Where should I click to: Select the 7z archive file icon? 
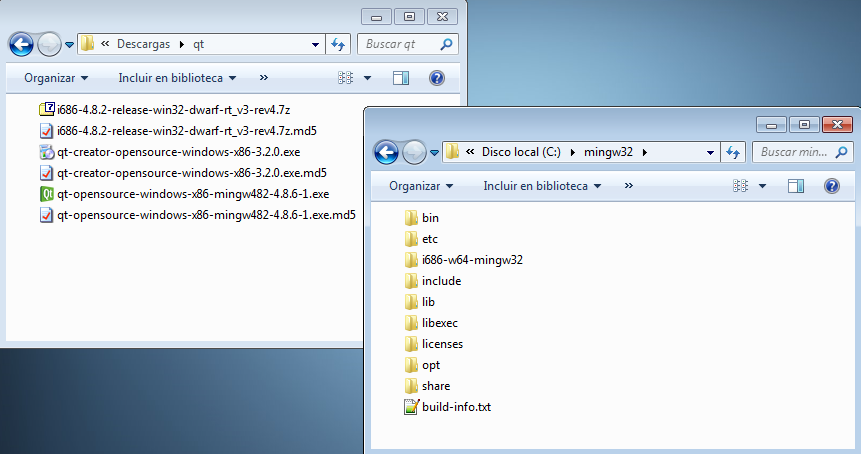coord(47,109)
